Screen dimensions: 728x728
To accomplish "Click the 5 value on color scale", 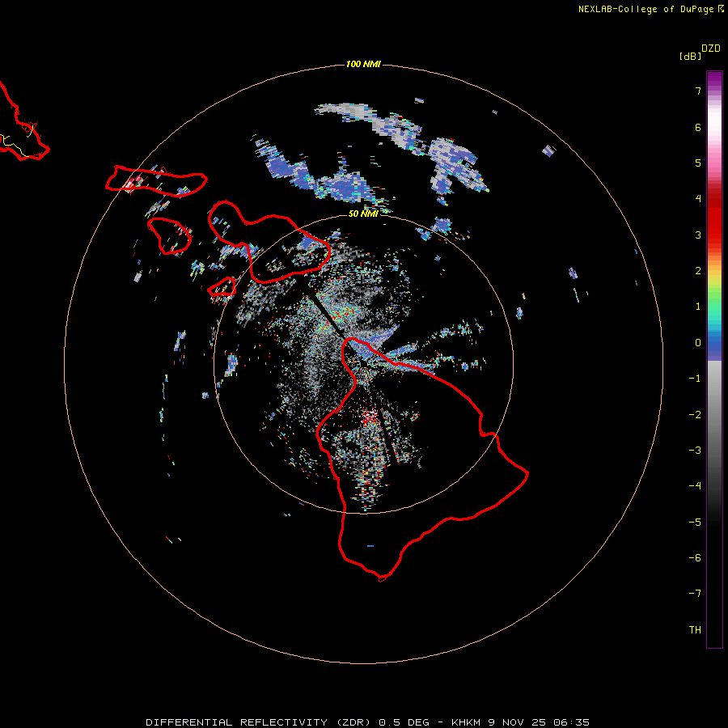I will coord(698,163).
